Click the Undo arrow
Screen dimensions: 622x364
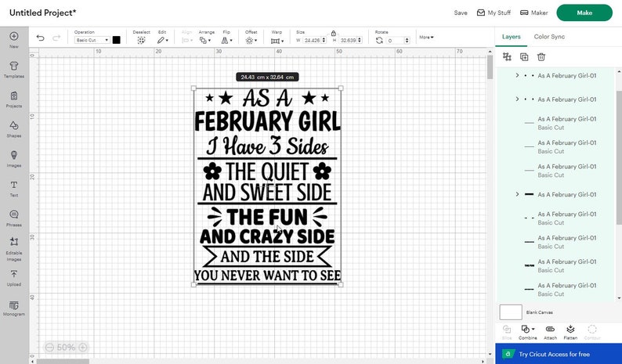tap(40, 38)
